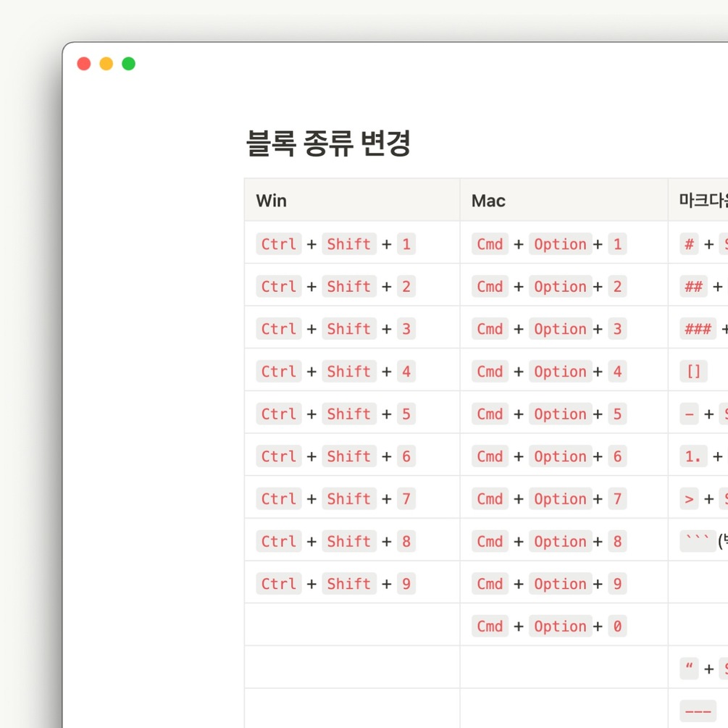Click the '---' markdown code cell

pyautogui.click(x=698, y=711)
